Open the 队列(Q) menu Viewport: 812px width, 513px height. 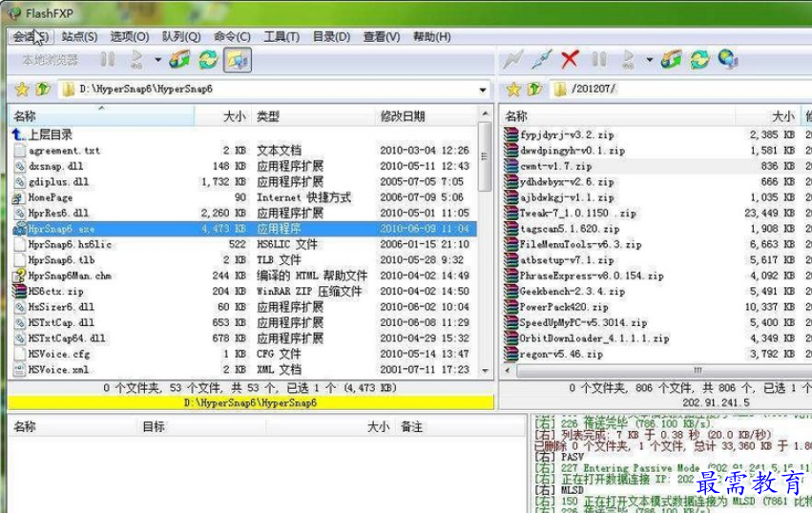(x=181, y=37)
